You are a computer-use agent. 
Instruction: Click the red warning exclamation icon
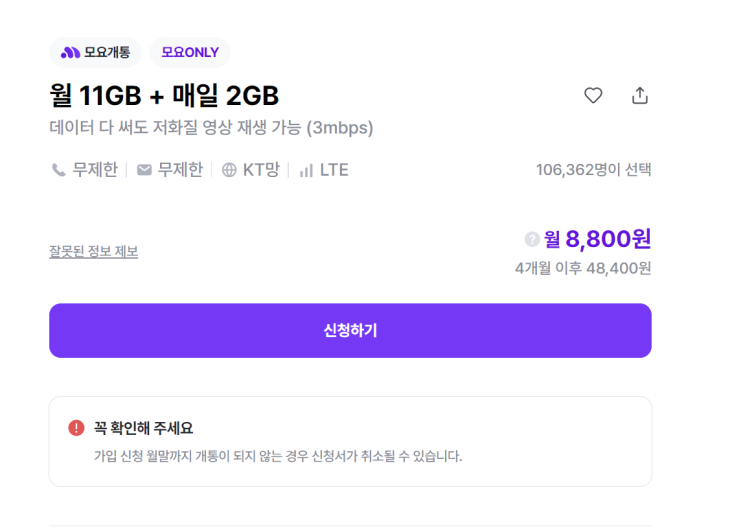(76, 428)
